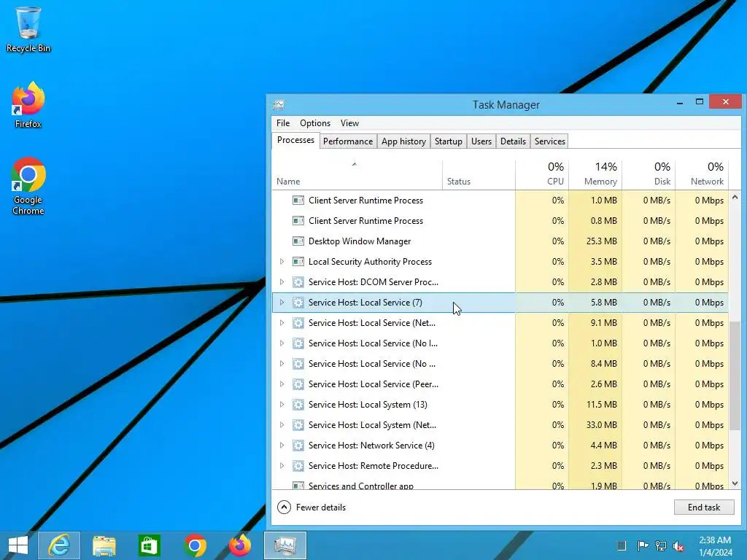Image resolution: width=747 pixels, height=560 pixels.
Task: Open the Action Center flag tray icon
Action: click(x=642, y=545)
